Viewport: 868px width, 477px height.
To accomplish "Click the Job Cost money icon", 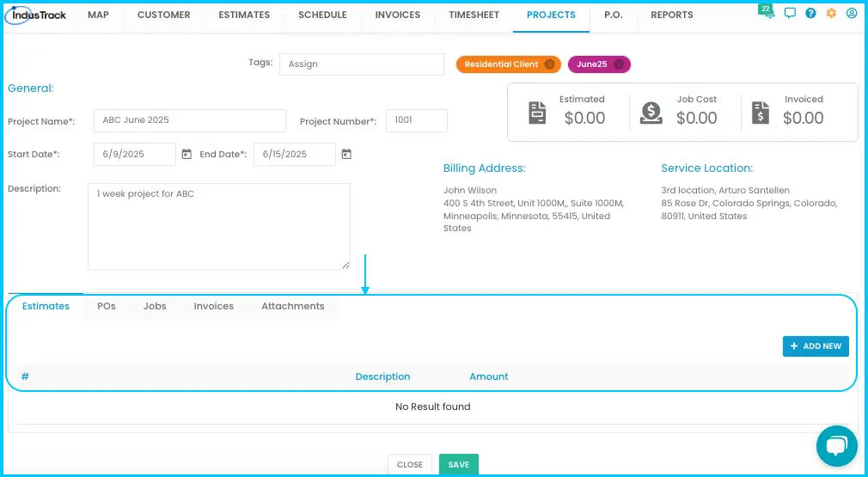I will [651, 113].
